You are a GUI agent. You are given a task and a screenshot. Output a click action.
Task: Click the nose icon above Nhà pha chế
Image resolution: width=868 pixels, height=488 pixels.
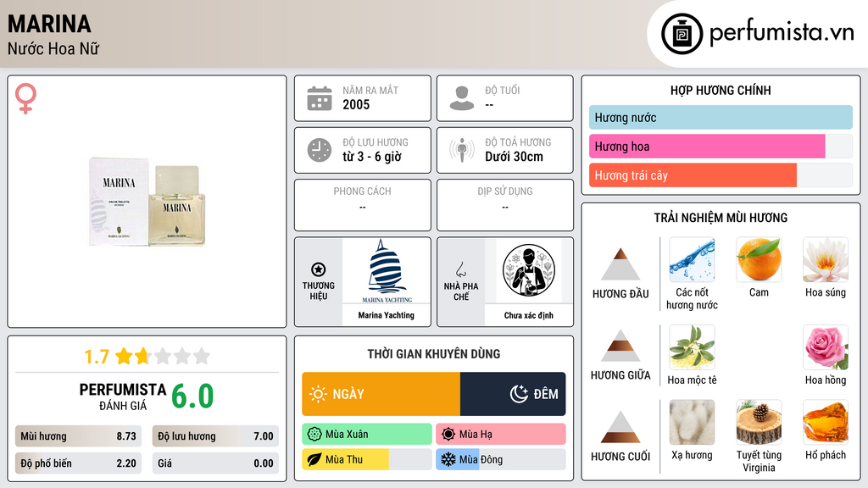[460, 269]
